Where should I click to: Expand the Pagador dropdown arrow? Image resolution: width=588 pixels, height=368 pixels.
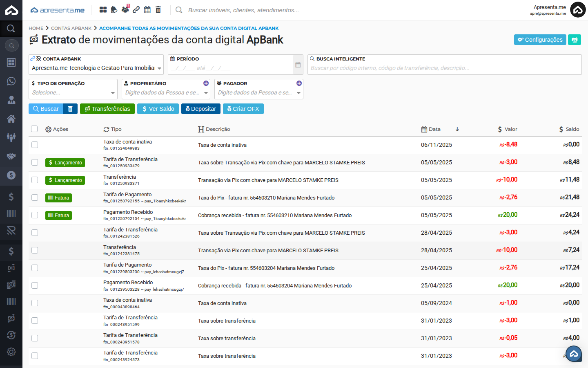coord(298,93)
